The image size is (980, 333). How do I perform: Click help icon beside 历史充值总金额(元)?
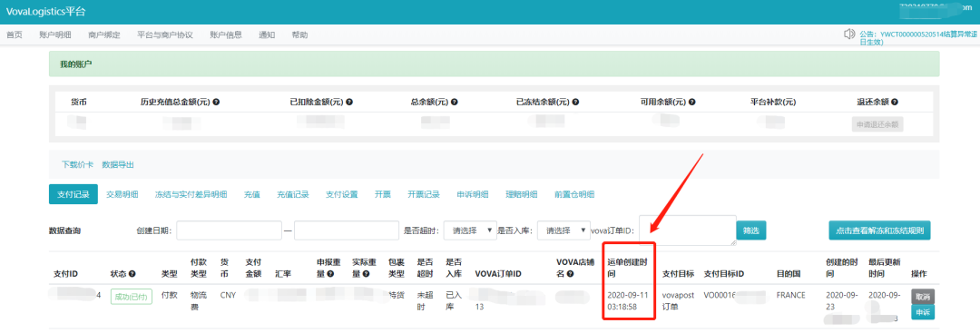(216, 102)
